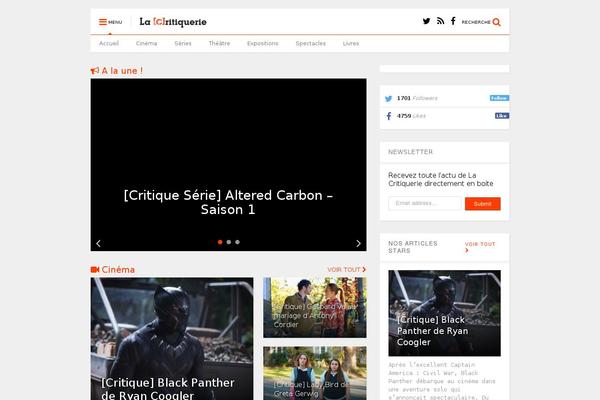
Task: Click the Facebook icon beside 4759 Likes
Action: [x=389, y=116]
